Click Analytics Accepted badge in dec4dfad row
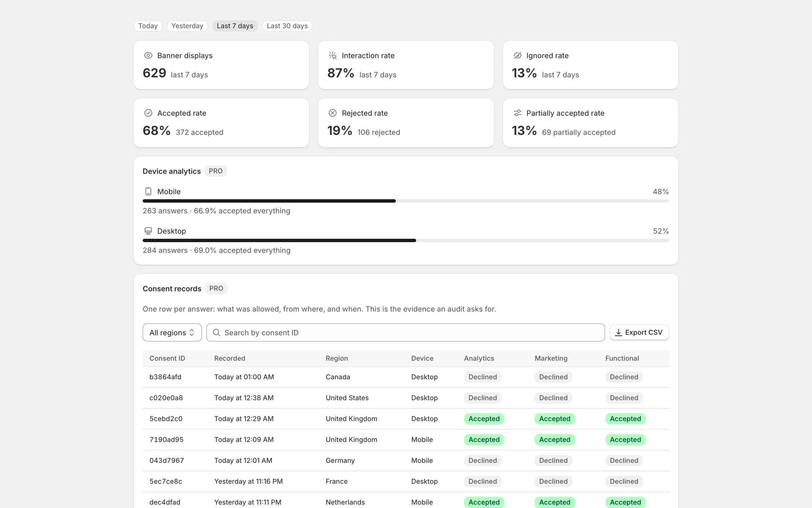 484,502
